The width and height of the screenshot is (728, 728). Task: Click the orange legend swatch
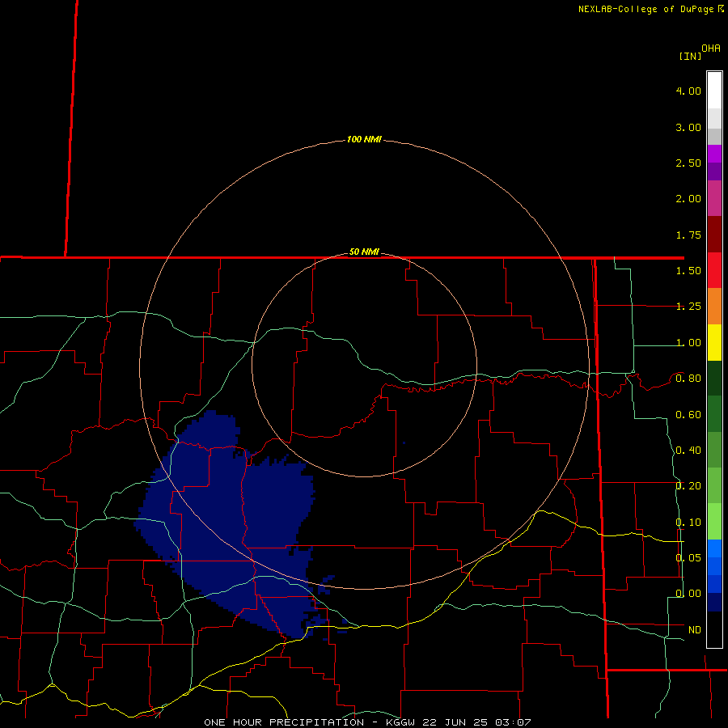714,306
